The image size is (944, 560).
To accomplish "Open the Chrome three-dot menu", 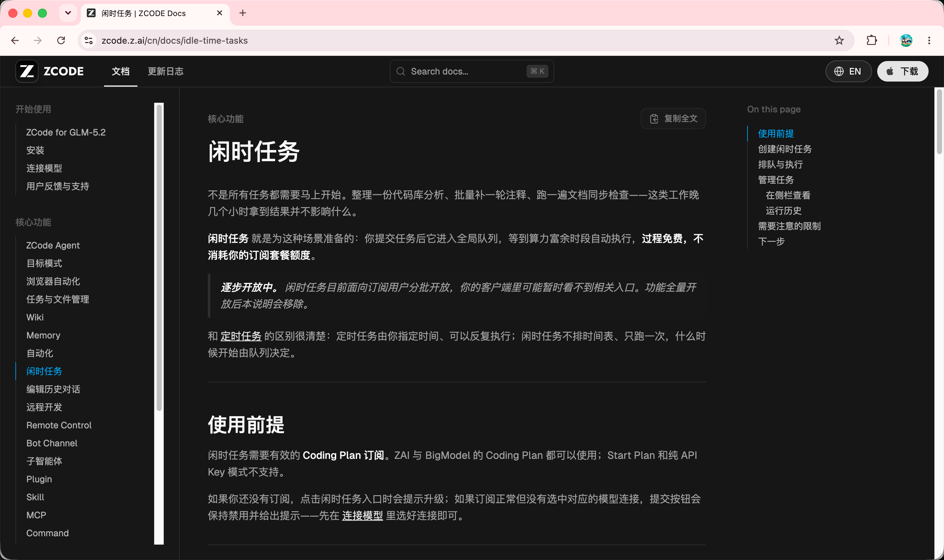I will coord(929,40).
